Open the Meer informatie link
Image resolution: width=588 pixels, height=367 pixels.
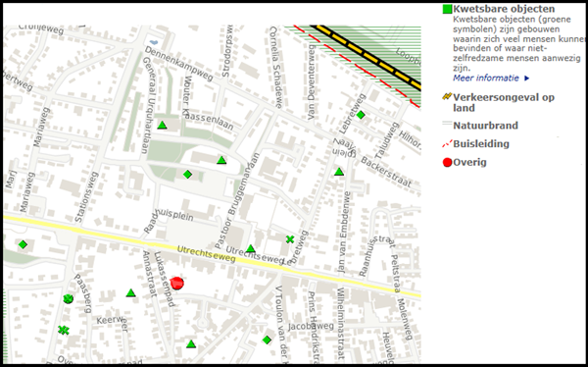486,79
